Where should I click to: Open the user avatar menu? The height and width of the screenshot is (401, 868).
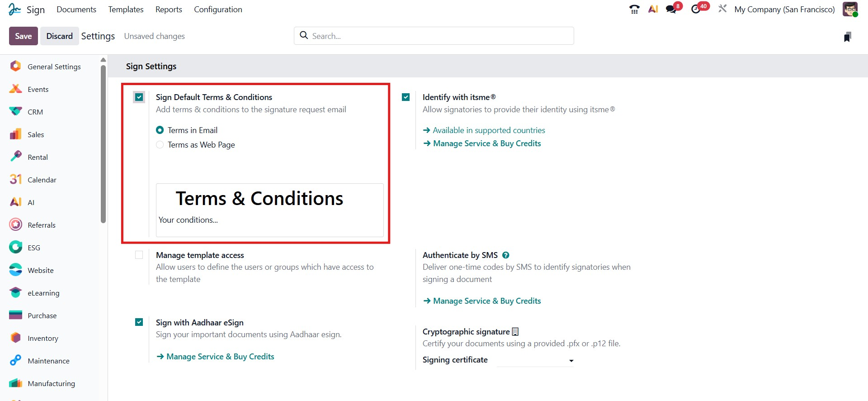850,10
